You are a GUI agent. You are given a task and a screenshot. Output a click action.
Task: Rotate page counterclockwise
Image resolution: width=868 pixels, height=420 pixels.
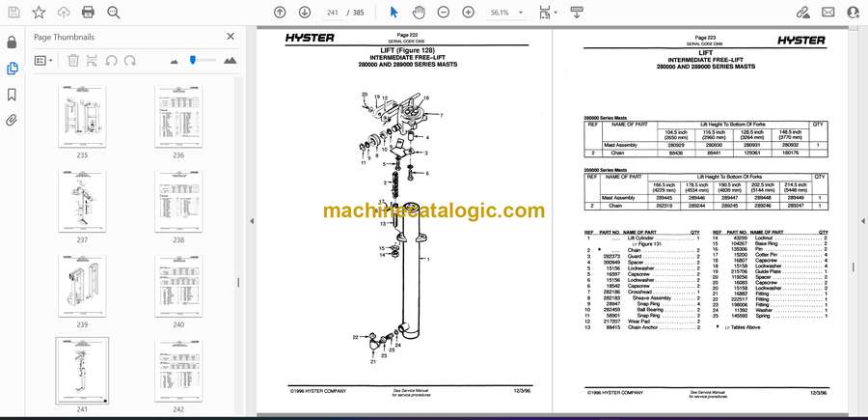pyautogui.click(x=111, y=61)
